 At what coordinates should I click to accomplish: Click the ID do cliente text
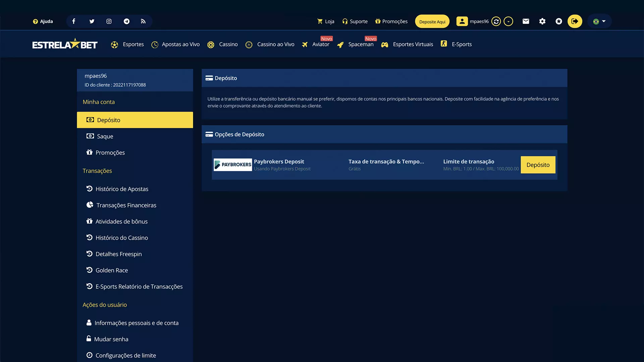[x=115, y=85]
